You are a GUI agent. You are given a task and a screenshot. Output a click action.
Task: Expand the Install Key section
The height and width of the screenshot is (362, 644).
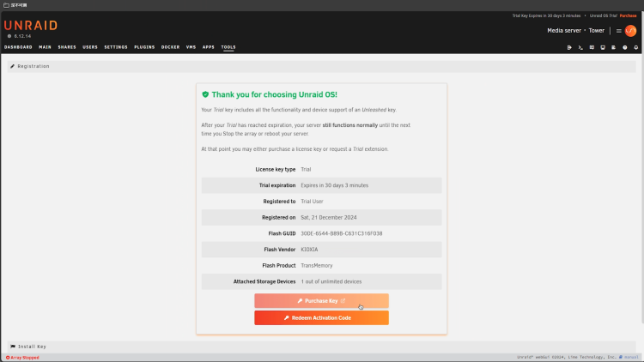pyautogui.click(x=322, y=347)
